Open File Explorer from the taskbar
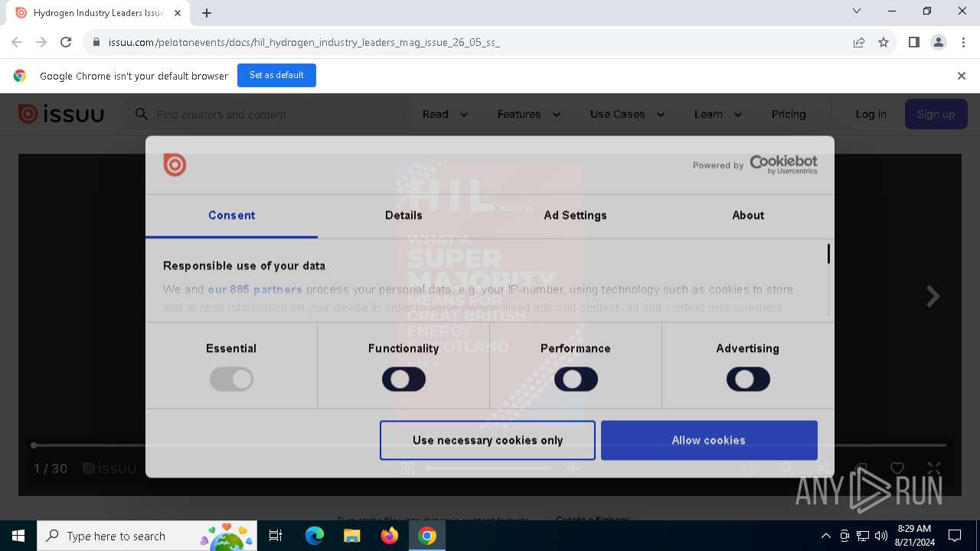980x551 pixels. [x=351, y=536]
